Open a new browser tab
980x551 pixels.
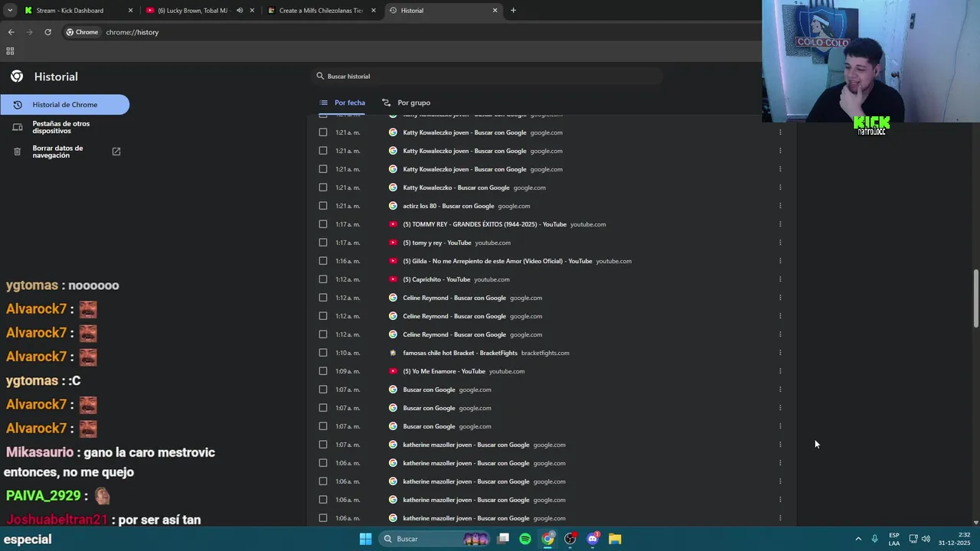(513, 11)
